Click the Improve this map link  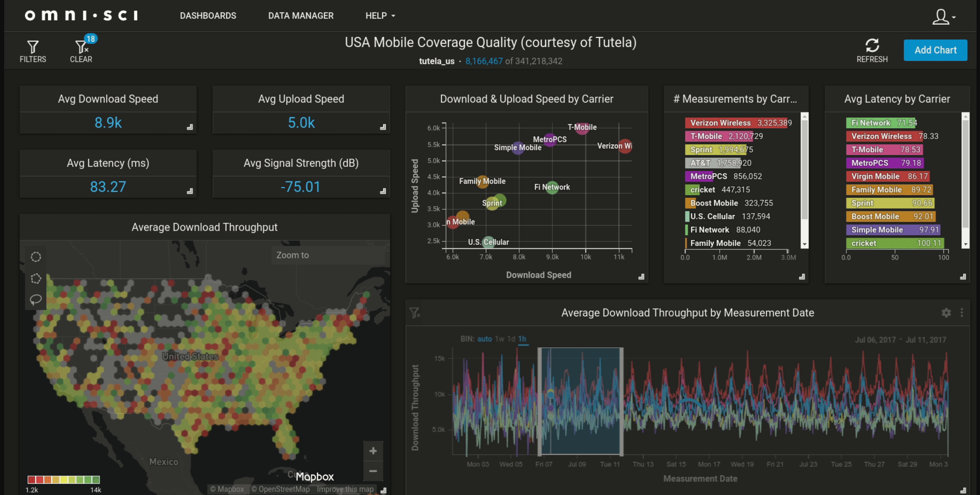pos(345,489)
